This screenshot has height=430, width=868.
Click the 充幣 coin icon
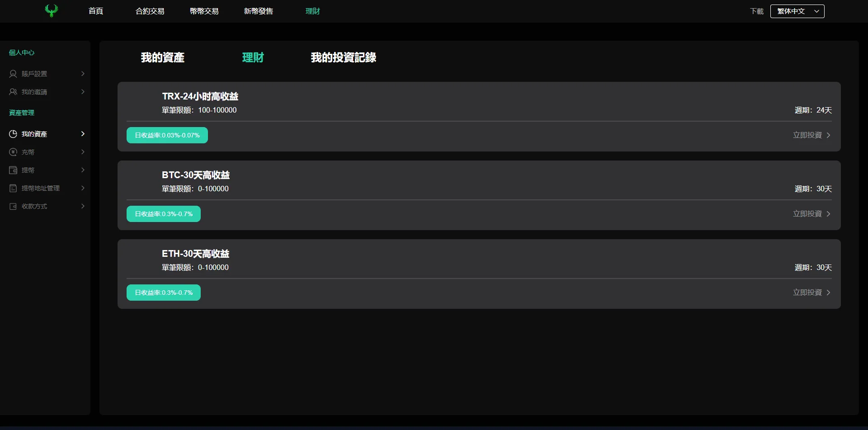click(13, 152)
